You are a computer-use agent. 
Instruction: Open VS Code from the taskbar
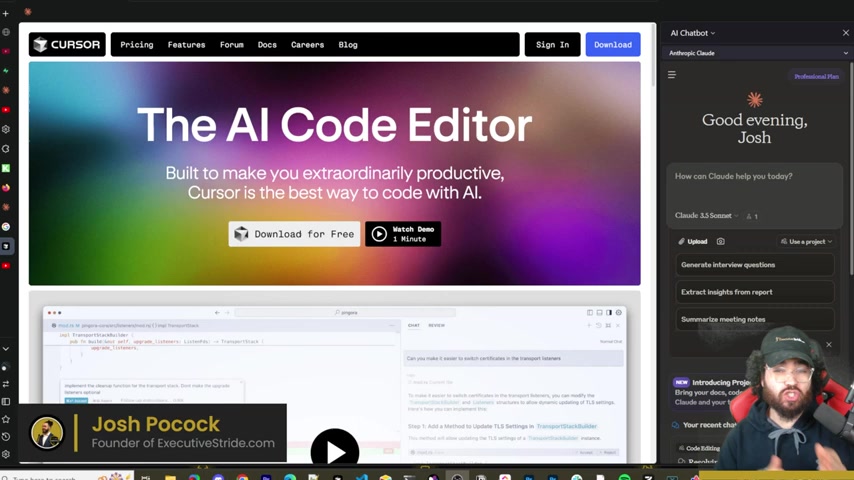click(361, 477)
